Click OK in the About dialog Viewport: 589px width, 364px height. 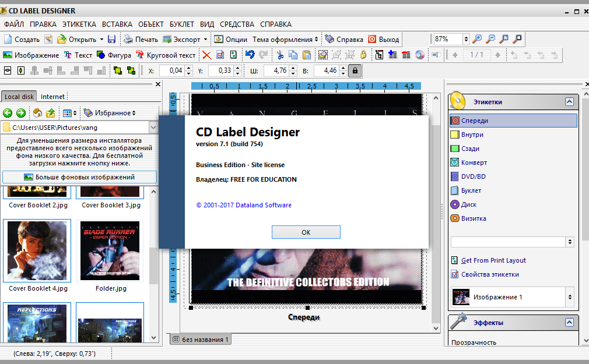pos(306,232)
